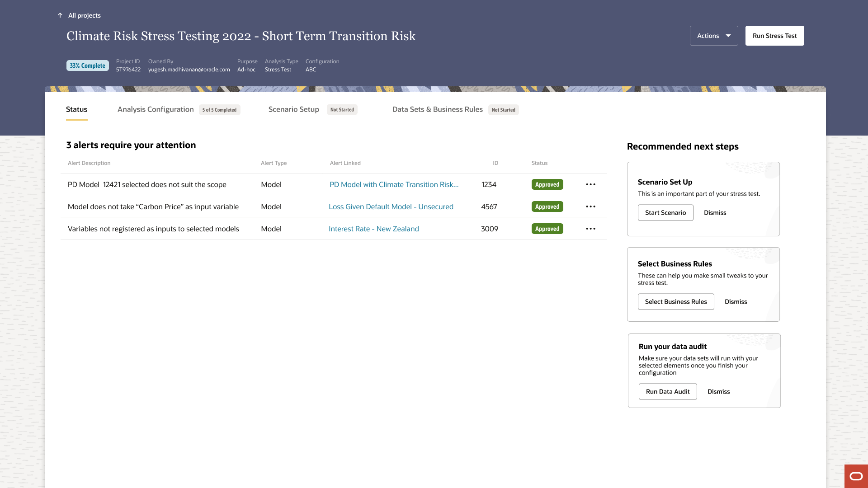Dismiss the Run your data audit card
This screenshot has width=868, height=488.
pos(718,392)
